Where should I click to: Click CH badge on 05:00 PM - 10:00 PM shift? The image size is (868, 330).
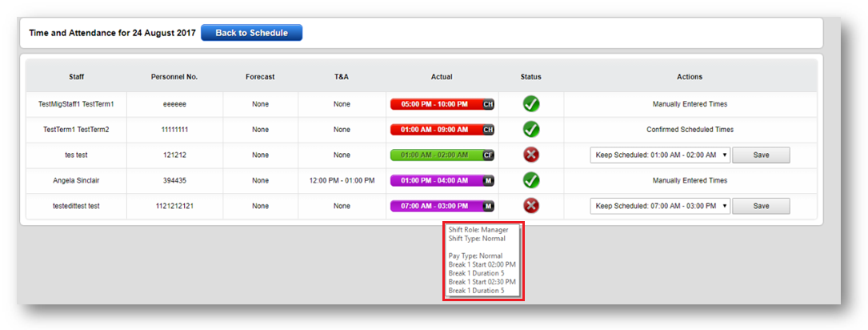tap(488, 104)
